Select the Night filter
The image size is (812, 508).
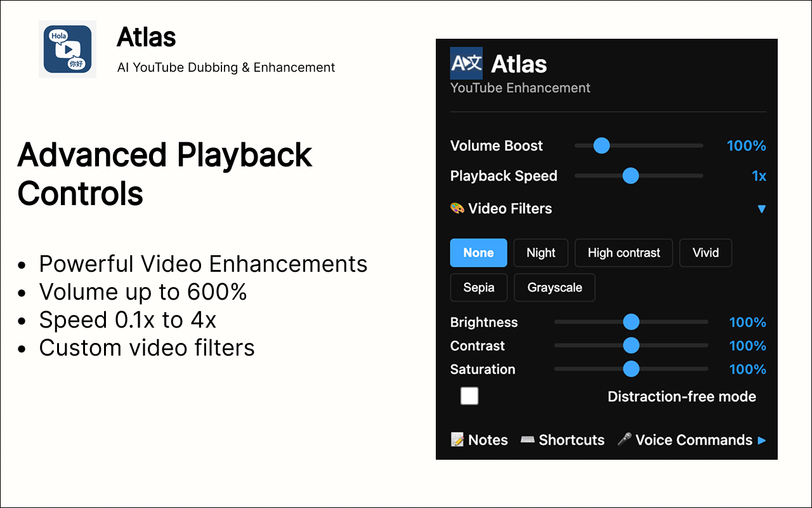[x=540, y=253]
